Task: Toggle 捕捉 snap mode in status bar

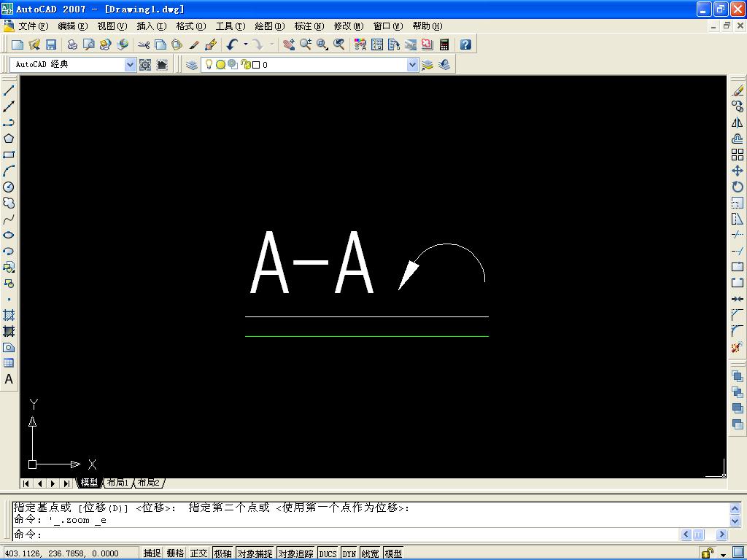Action: pos(152,553)
